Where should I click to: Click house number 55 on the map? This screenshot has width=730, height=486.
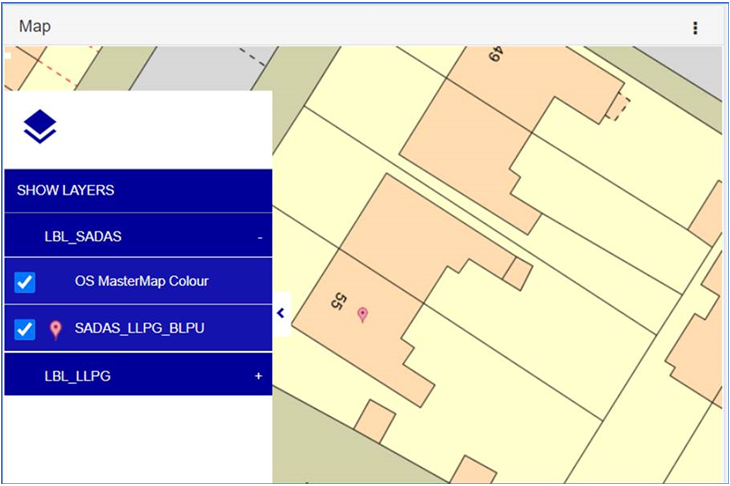pyautogui.click(x=339, y=301)
